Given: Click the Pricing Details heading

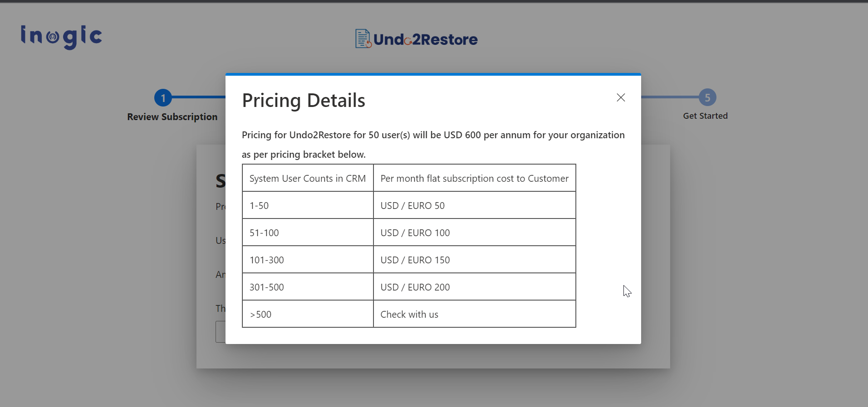Looking at the screenshot, I should click(304, 101).
